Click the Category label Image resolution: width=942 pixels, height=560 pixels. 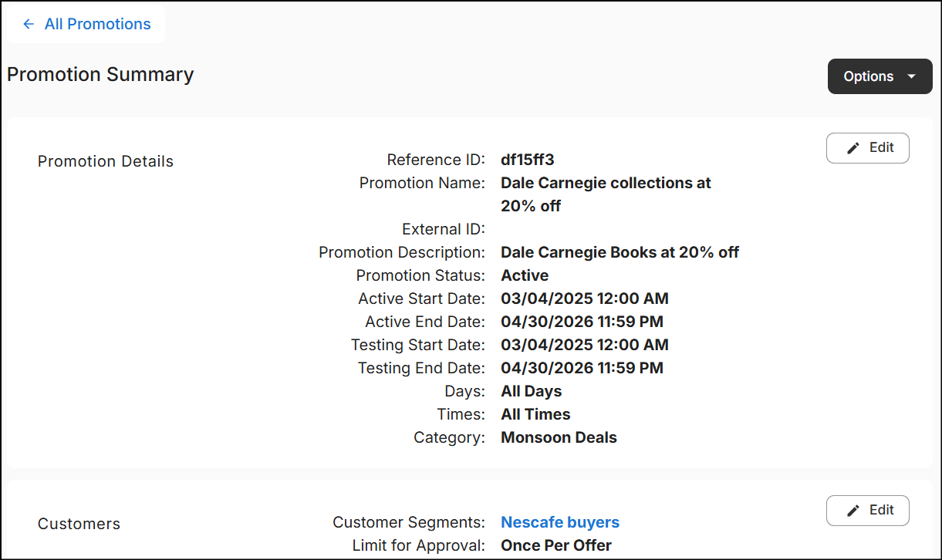[450, 437]
